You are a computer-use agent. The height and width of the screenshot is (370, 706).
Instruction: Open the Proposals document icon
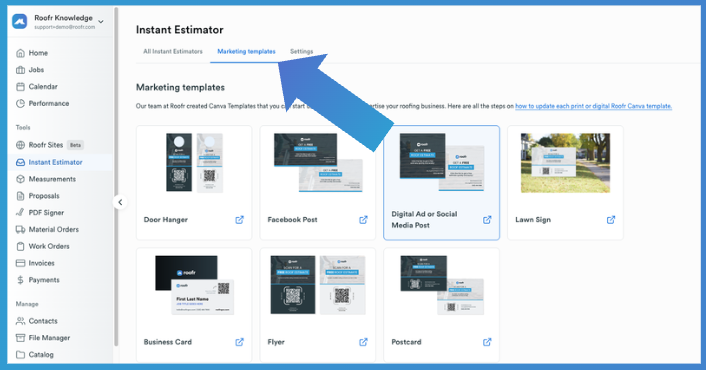pyautogui.click(x=20, y=196)
